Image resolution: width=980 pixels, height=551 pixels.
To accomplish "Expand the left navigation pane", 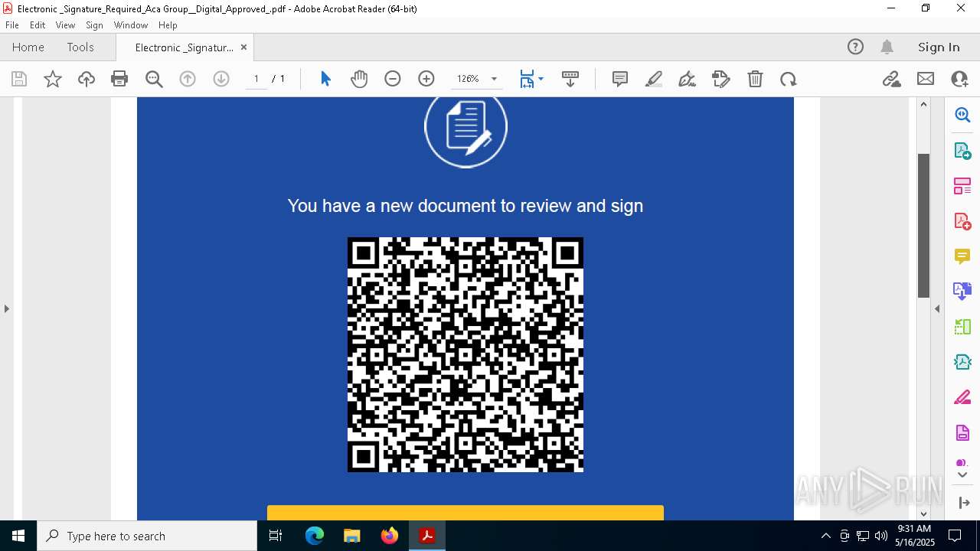I will tap(6, 308).
